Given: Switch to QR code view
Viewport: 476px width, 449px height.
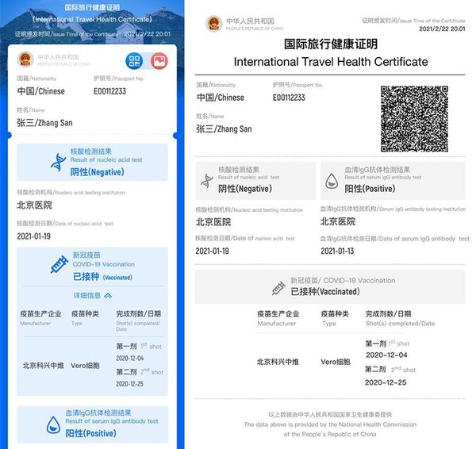Looking at the screenshot, I should tap(134, 60).
